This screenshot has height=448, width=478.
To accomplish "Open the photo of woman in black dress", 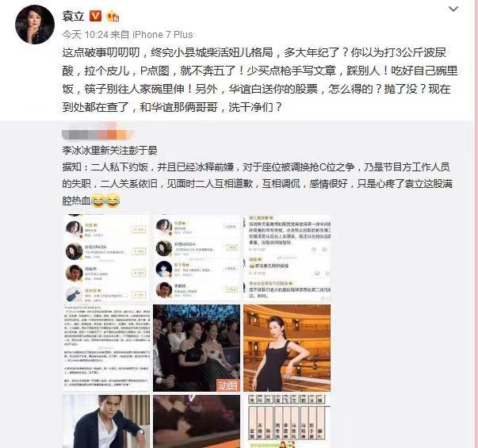I will (x=286, y=348).
